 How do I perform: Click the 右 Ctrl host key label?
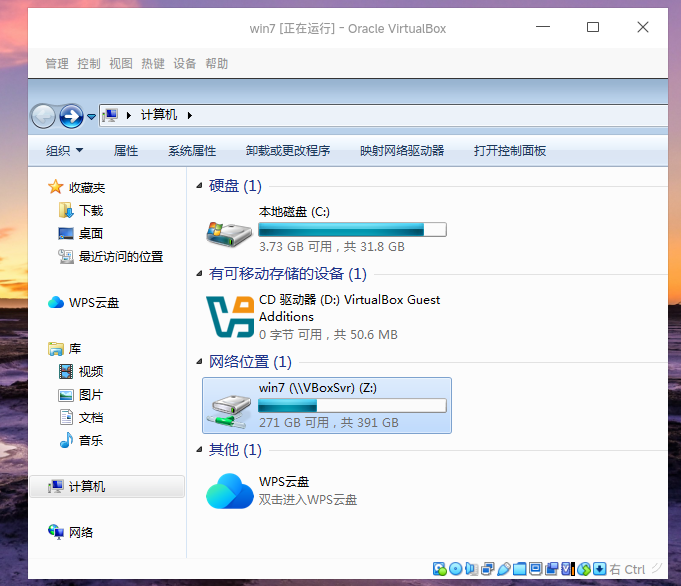click(627, 569)
